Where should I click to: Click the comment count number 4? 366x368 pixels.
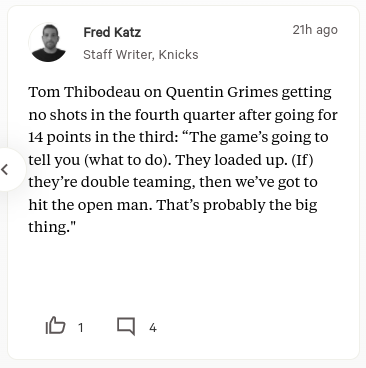[x=153, y=328]
